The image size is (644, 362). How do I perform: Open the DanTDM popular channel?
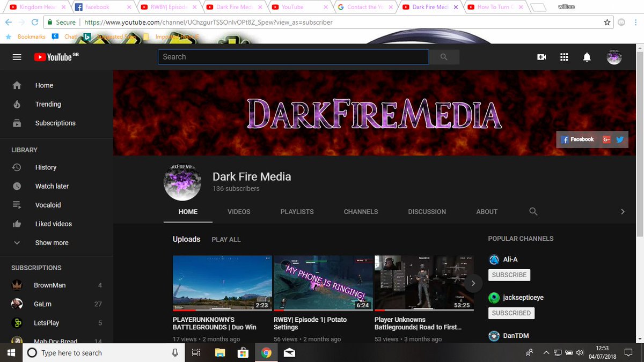coord(516,336)
